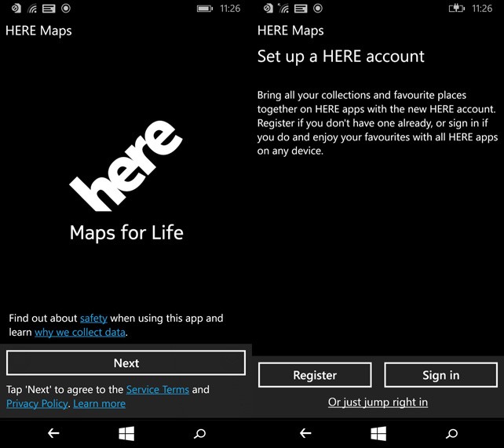Open the Service Terms link

coord(157,390)
